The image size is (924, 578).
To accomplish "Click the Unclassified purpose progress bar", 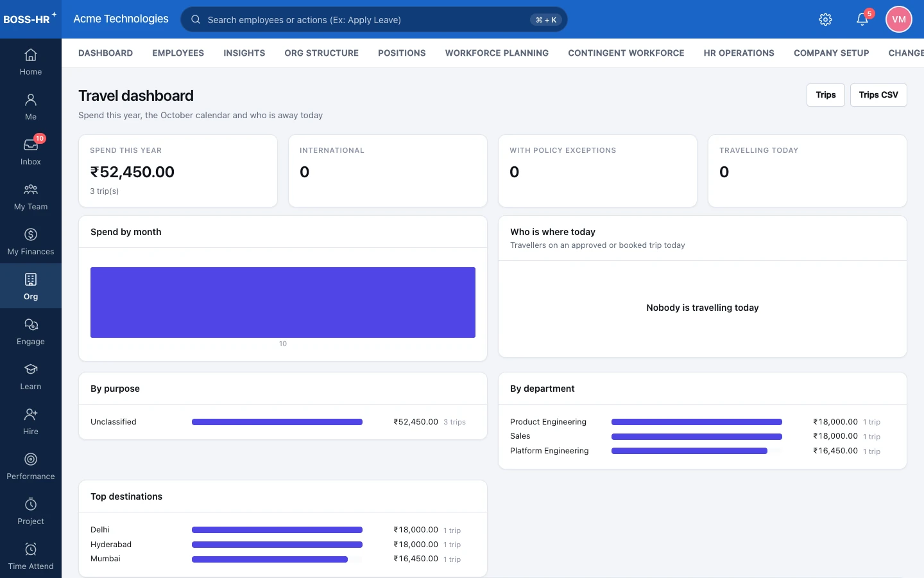I will [x=277, y=422].
